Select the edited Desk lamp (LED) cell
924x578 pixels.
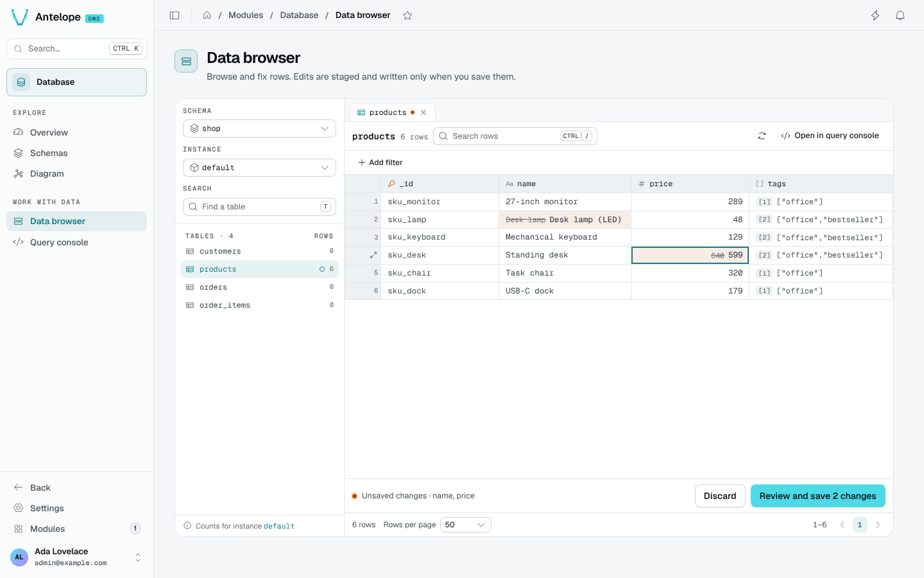click(x=565, y=220)
